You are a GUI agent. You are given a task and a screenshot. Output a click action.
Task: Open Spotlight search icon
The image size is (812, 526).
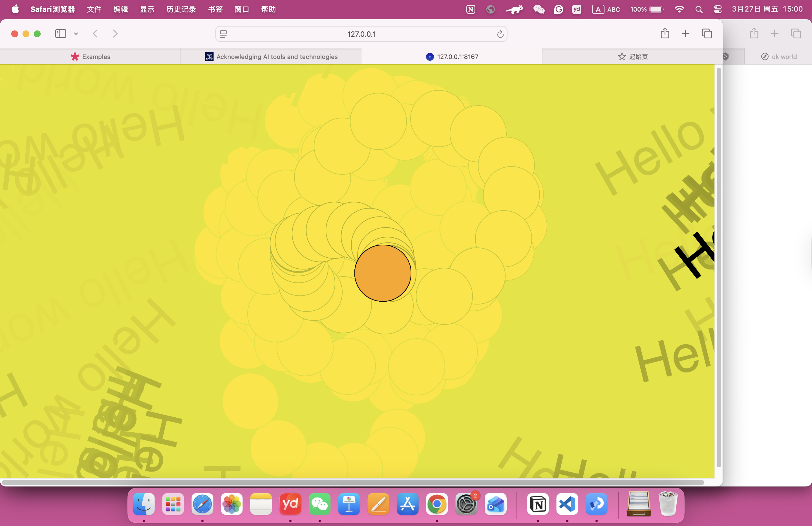tap(699, 9)
